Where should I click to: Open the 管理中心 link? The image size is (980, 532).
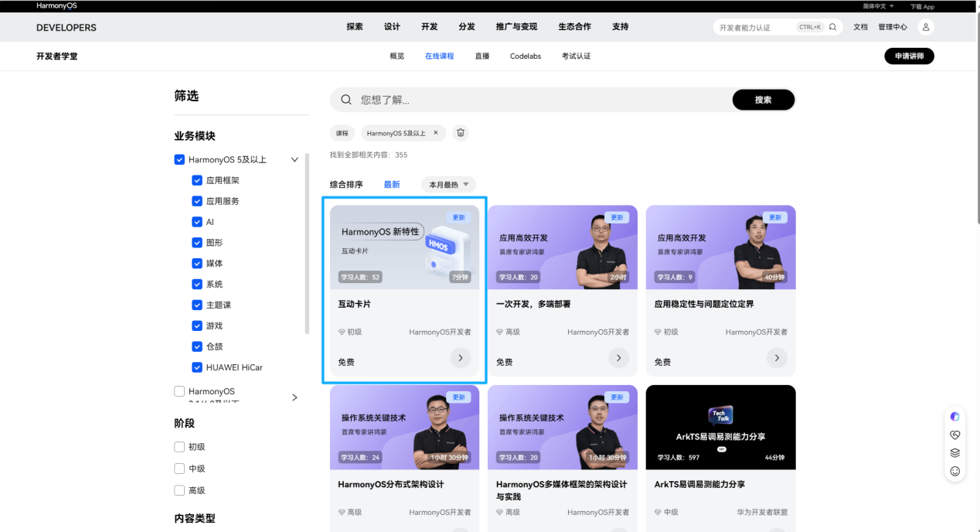tap(893, 27)
